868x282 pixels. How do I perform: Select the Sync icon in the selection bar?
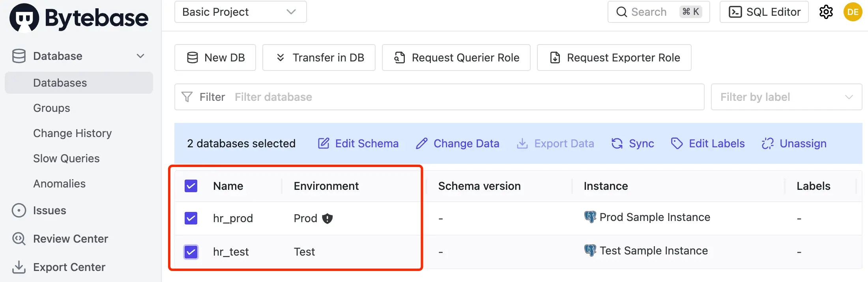(617, 143)
